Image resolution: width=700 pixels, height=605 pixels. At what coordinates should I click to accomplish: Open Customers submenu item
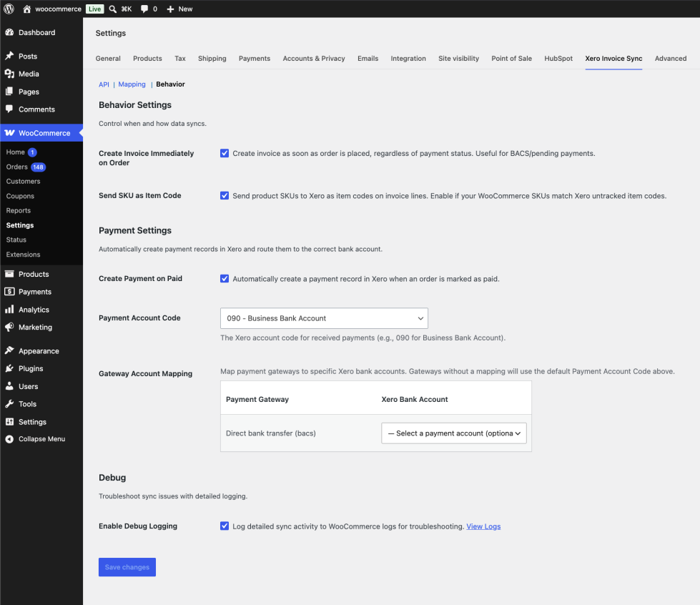pos(23,181)
